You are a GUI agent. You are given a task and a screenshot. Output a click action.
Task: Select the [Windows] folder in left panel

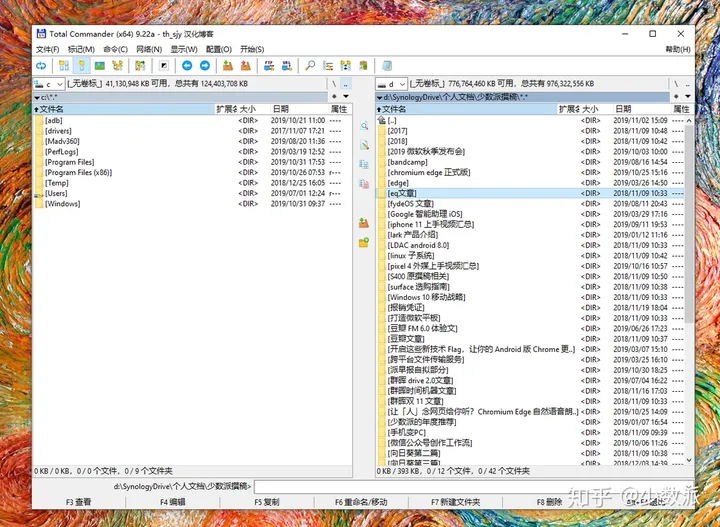[62, 204]
